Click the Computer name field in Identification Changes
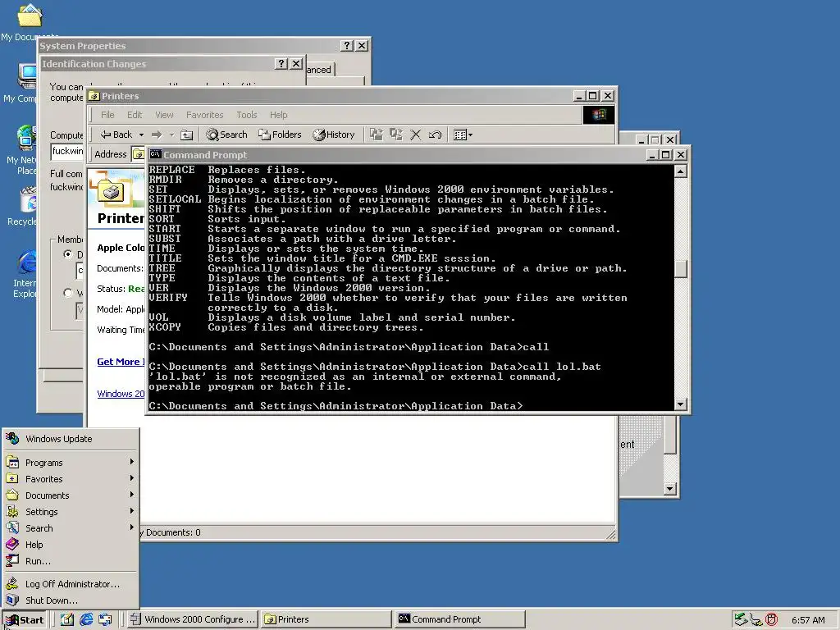 [68, 152]
